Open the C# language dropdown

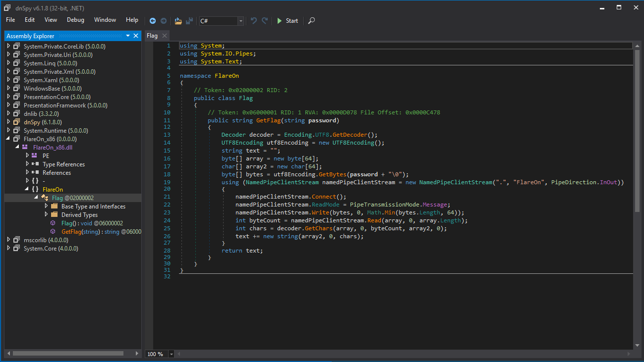(x=241, y=21)
